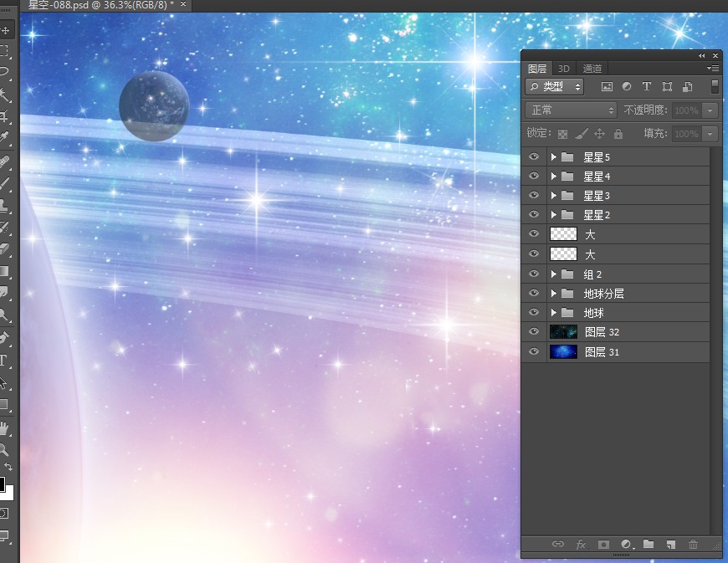Filter layers by smart objects
The image size is (728, 563).
[x=688, y=87]
